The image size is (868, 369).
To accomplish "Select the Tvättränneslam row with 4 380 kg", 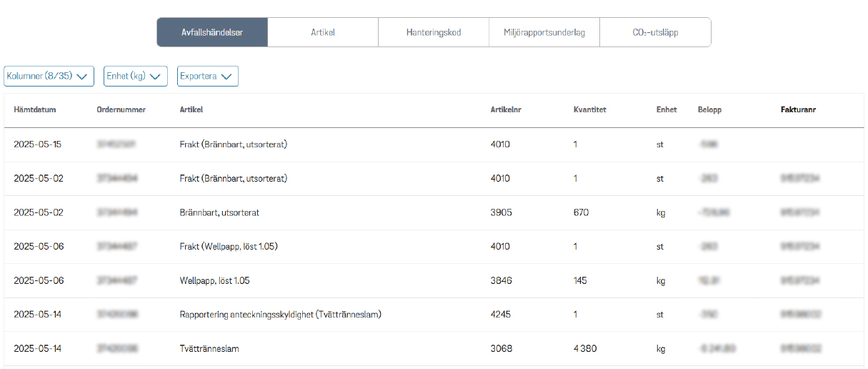I will pos(209,349).
